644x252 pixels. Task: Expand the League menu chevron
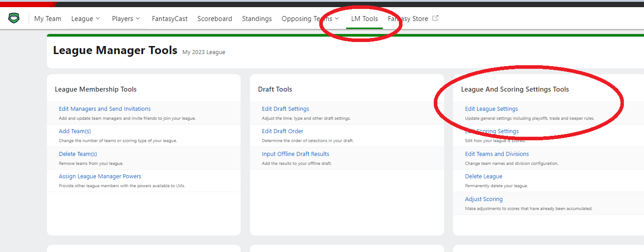[x=98, y=18]
